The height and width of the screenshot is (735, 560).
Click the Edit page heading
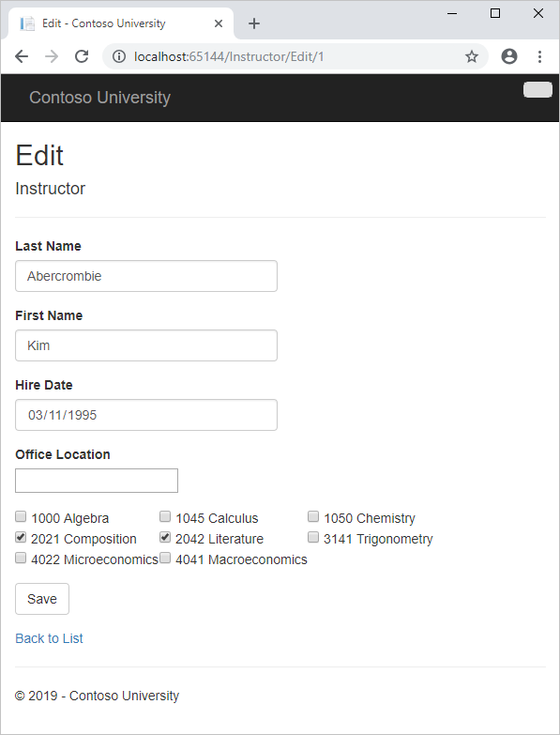pos(39,155)
